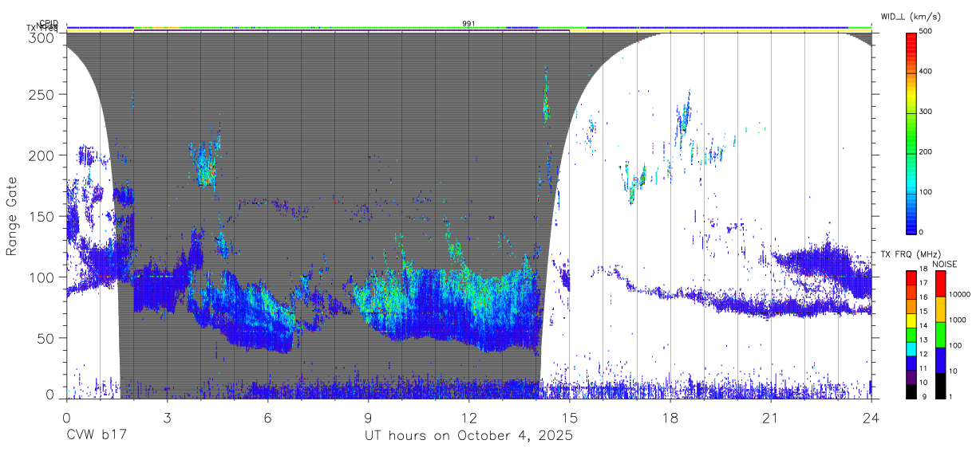Pick the orange 1000–10000 NOISE swatch
This screenshot has width=980, height=452.
click(940, 309)
